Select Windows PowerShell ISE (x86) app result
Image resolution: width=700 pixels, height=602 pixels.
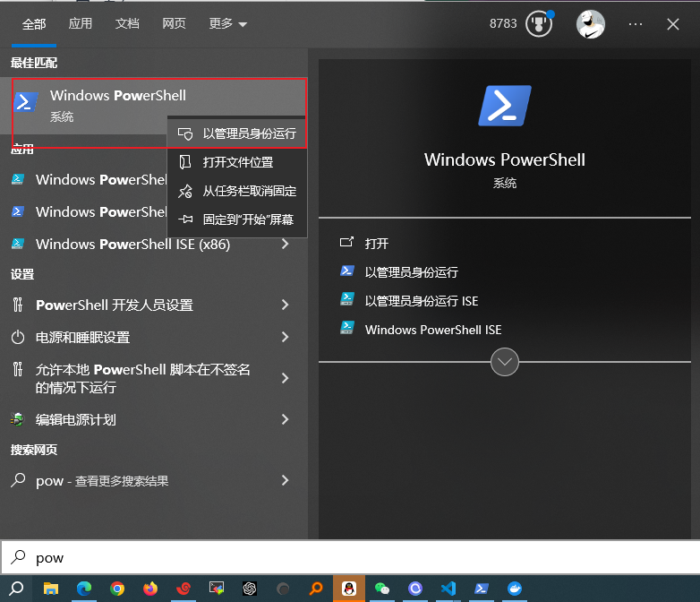(x=133, y=244)
